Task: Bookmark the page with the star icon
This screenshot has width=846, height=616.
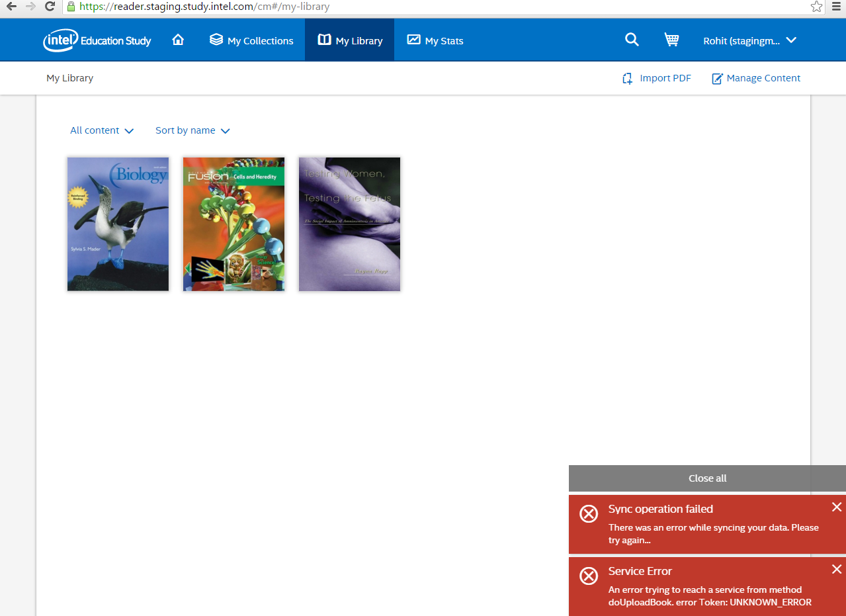Action: (x=817, y=7)
